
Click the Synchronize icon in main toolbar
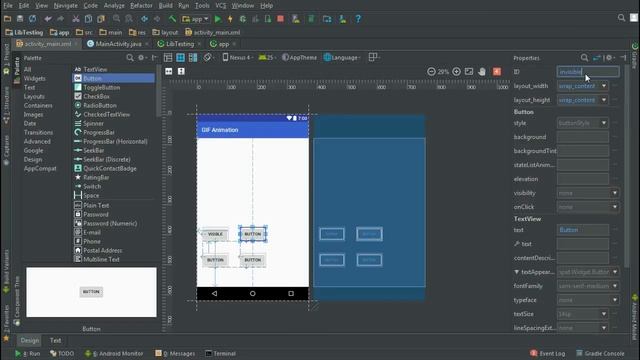click(x=32, y=19)
